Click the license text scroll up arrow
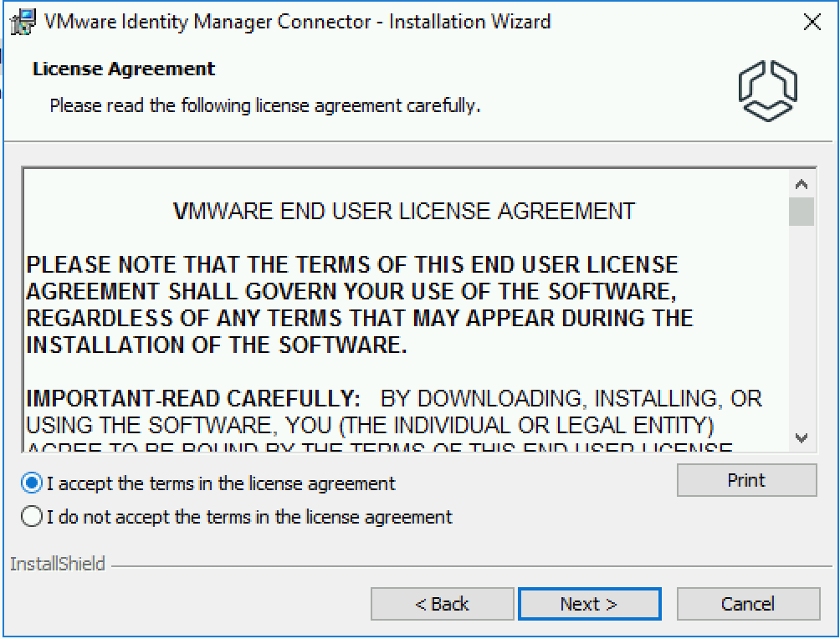840x639 pixels. 802,185
